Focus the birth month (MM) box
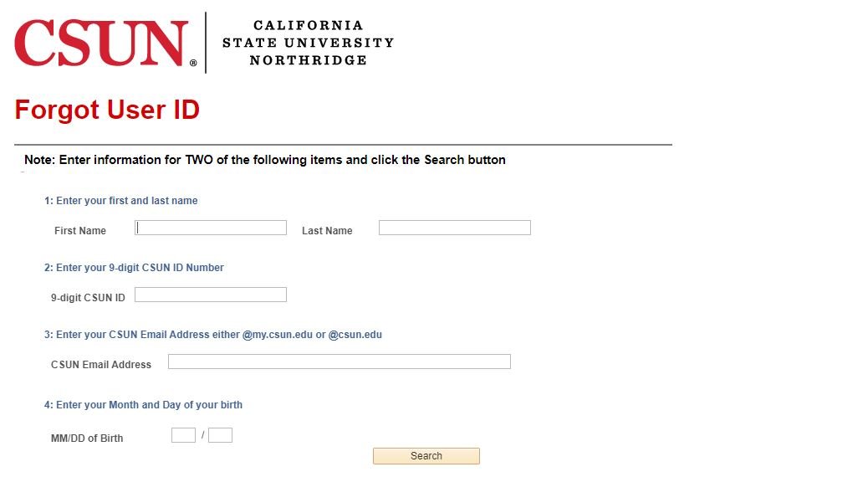868x477 pixels. 183,435
